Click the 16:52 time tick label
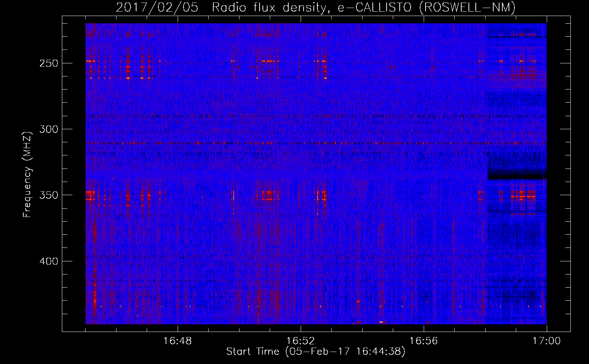This screenshot has height=364, width=589. click(x=301, y=341)
